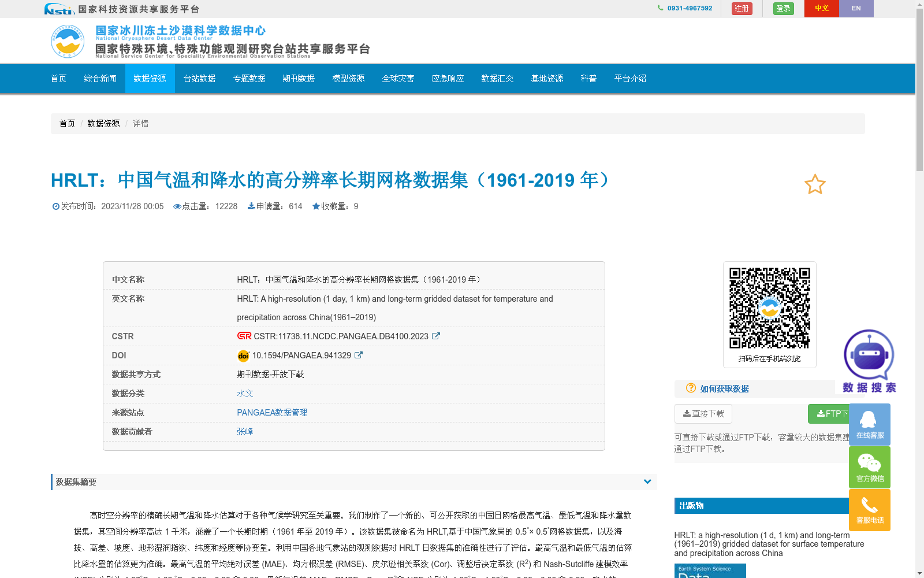
Task: Click the 直接下载 direct download button
Action: [x=703, y=414]
